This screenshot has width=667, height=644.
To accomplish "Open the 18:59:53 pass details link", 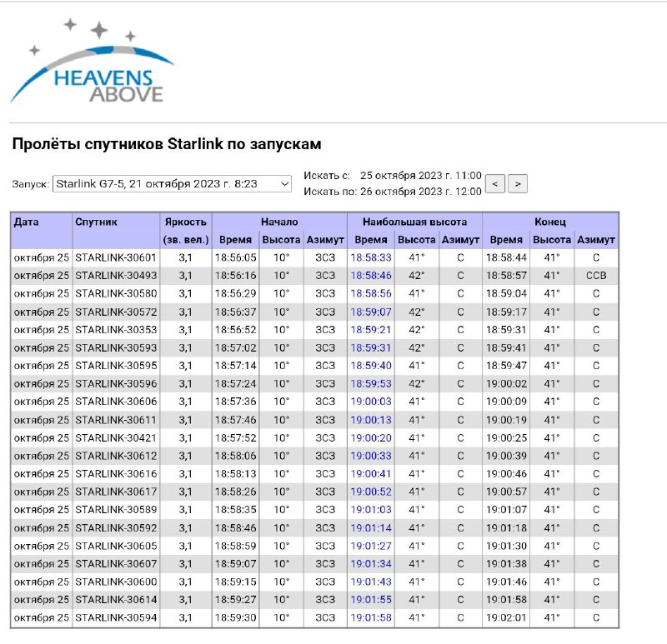I will click(x=371, y=384).
